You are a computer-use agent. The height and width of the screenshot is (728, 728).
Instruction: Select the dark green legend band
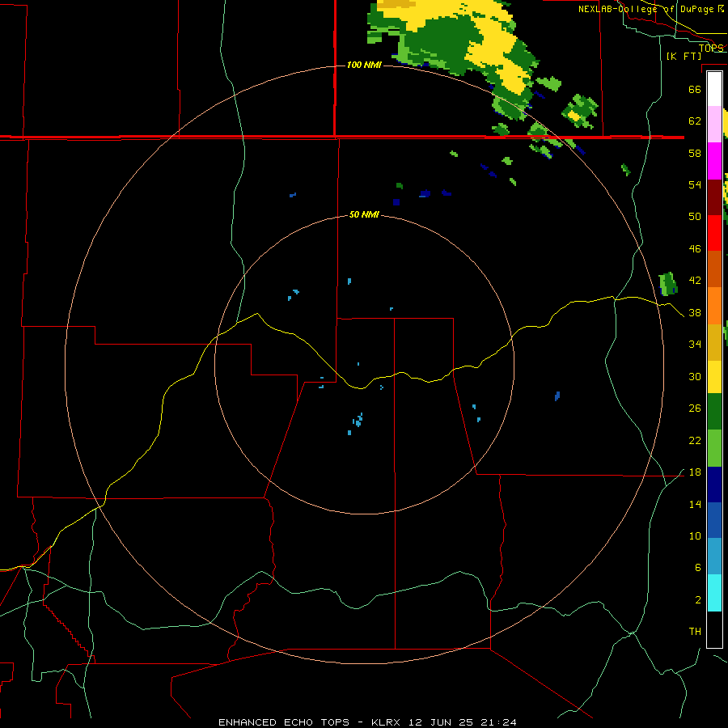tap(714, 412)
